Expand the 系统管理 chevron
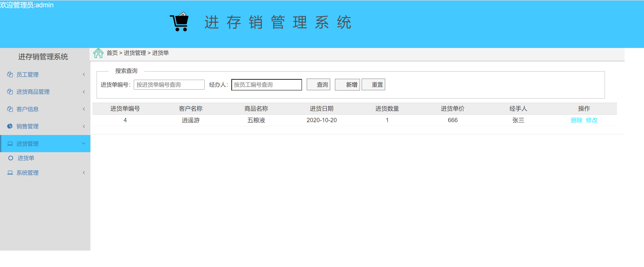This screenshot has height=267, width=644. click(84, 173)
